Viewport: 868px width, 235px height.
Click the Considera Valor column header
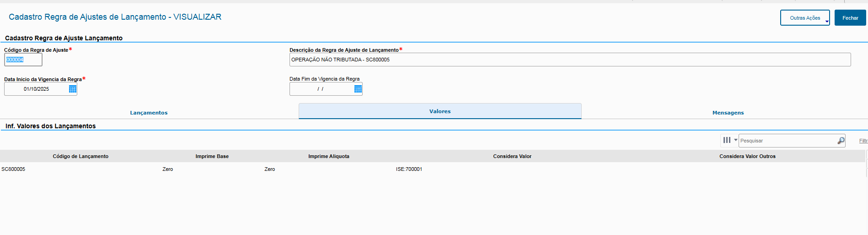[x=512, y=156]
